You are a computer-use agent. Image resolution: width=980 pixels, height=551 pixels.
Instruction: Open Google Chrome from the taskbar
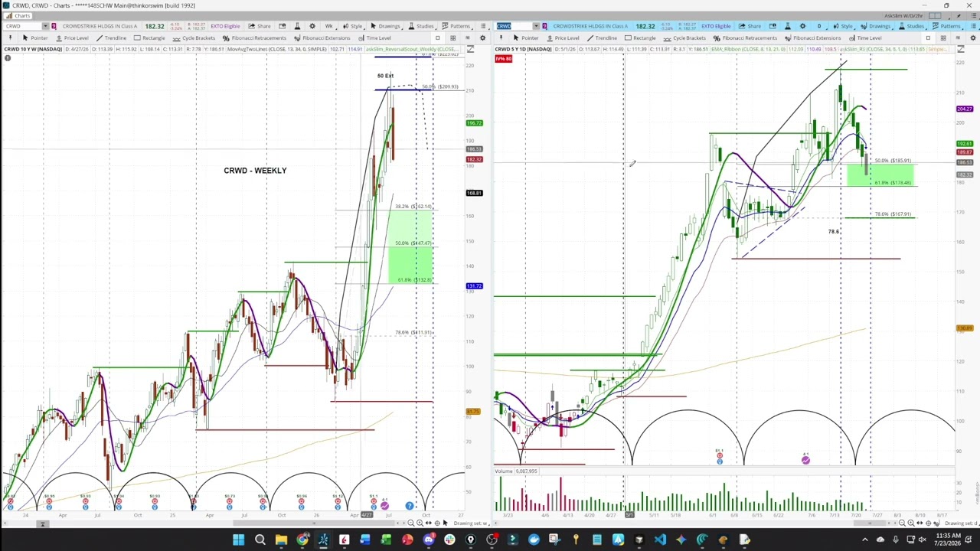[x=302, y=540]
